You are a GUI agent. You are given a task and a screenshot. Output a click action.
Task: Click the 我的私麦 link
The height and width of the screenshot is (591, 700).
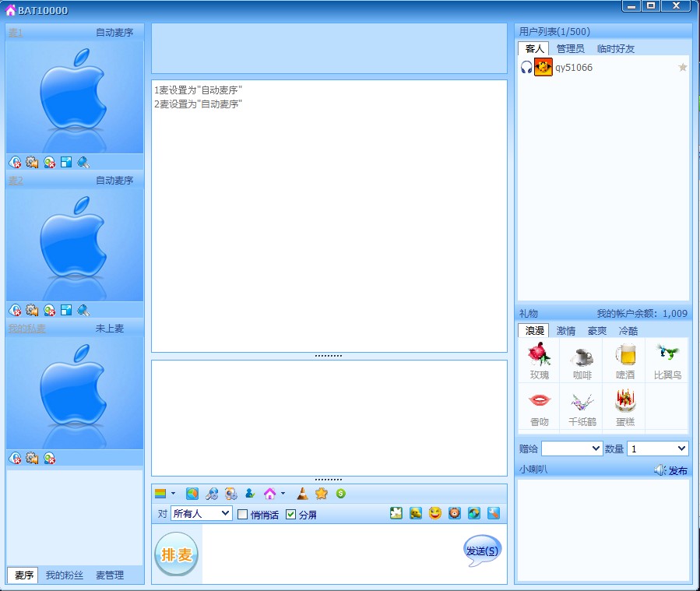click(26, 329)
